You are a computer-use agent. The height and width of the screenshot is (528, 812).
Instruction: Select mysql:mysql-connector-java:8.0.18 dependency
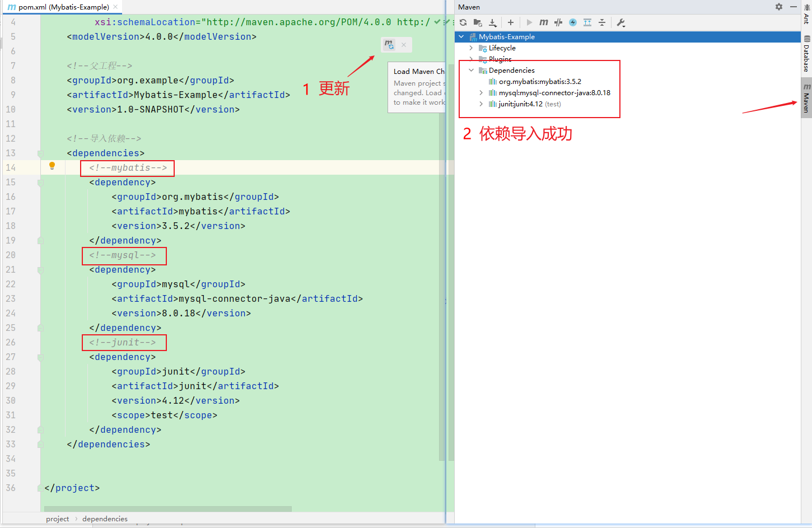[554, 93]
